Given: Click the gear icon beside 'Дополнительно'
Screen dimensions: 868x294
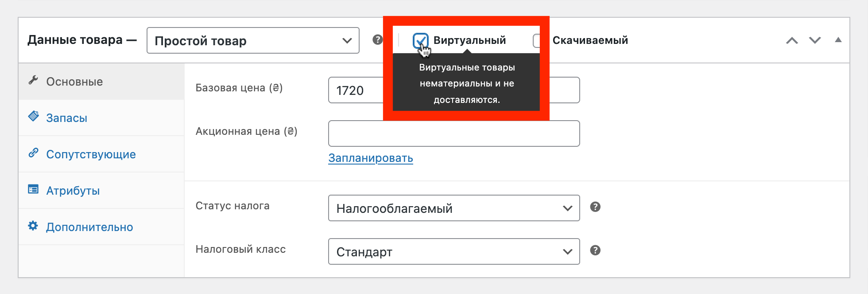Looking at the screenshot, I should pos(33,226).
